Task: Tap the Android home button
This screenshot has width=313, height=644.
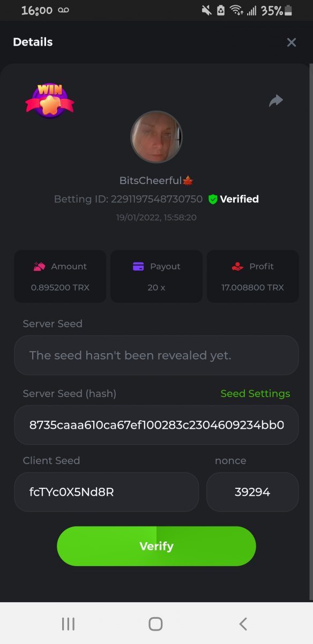Action: point(155,624)
